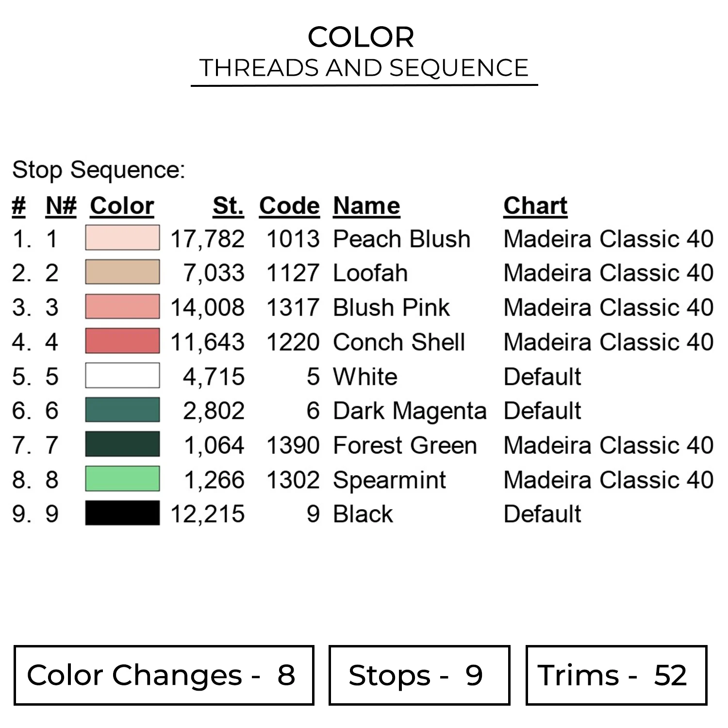The image size is (728, 728).
Task: Select the Peach Blush thread name
Action: click(401, 239)
